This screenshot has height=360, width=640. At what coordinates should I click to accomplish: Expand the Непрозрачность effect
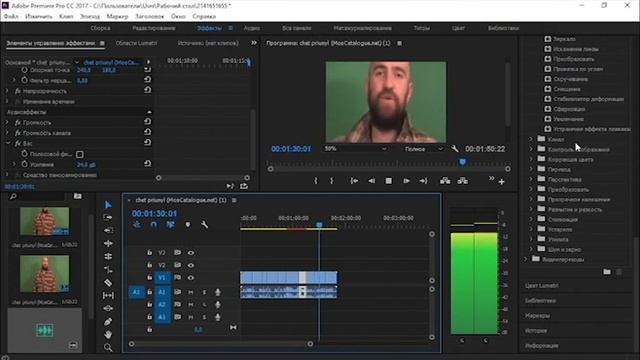[7, 91]
